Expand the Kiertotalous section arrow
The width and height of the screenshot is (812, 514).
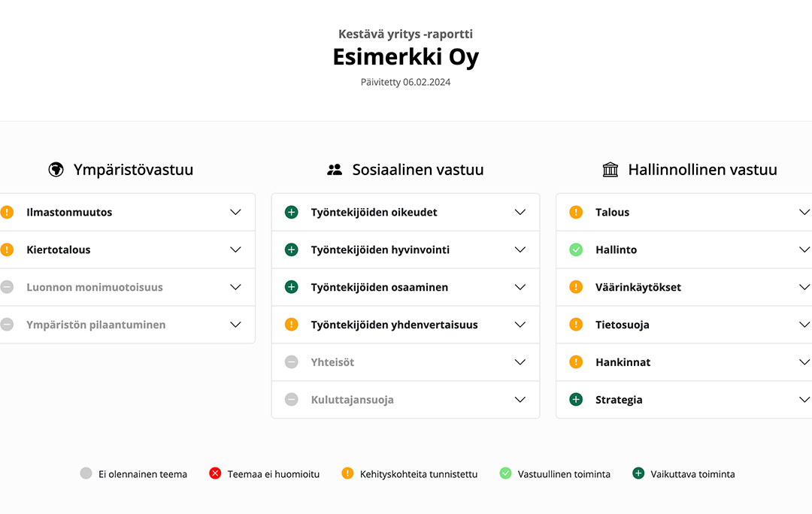pos(235,249)
